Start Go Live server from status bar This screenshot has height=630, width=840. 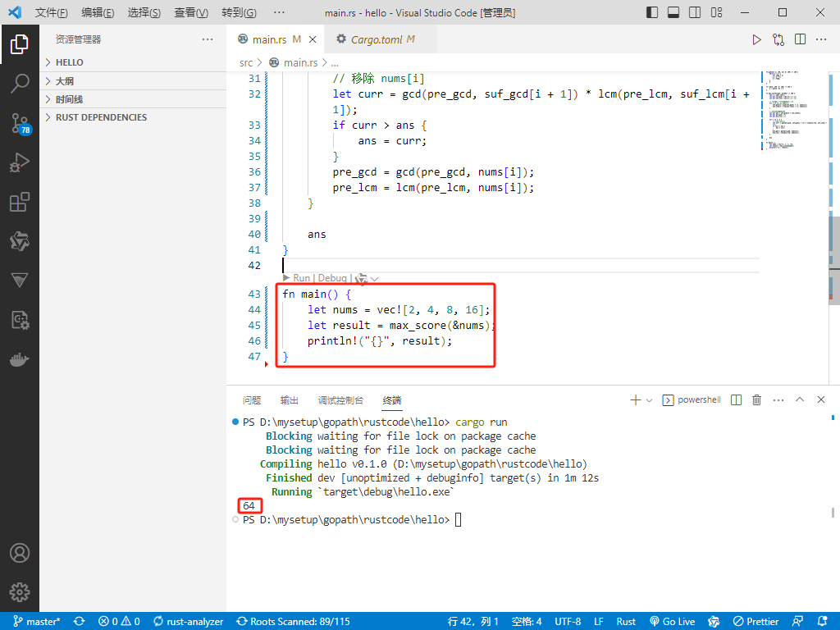coord(672,622)
